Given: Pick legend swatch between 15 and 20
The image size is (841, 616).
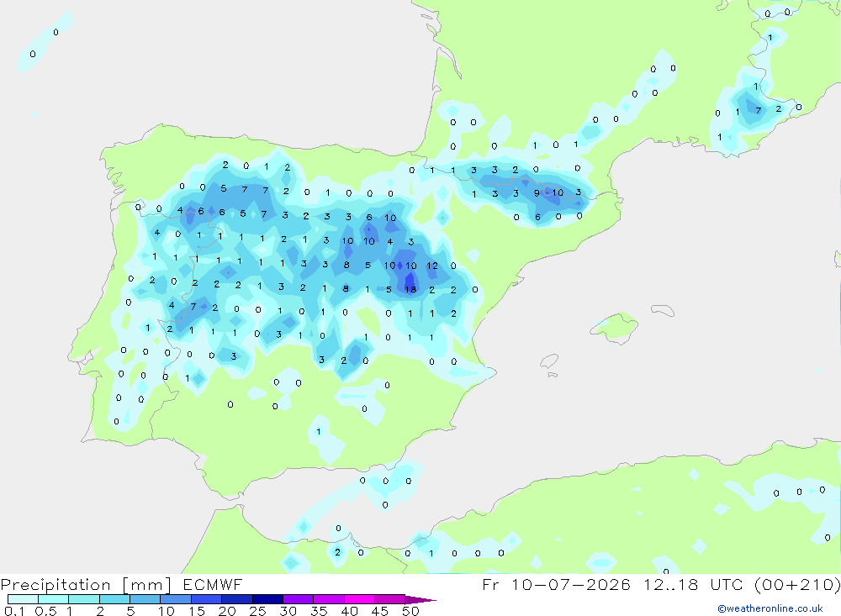Looking at the screenshot, I should pyautogui.click(x=207, y=599).
